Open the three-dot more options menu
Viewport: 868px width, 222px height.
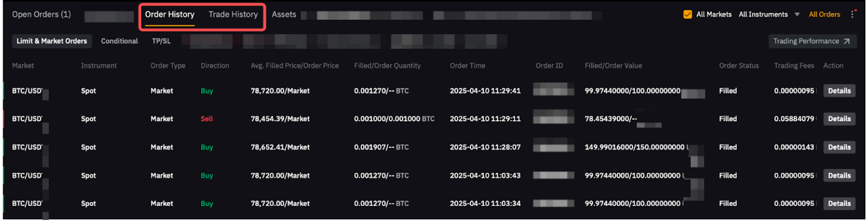(x=852, y=15)
